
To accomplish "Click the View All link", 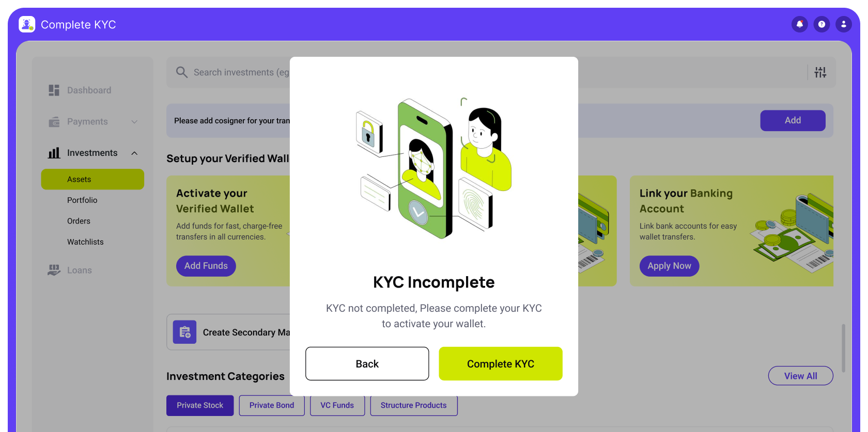I will point(800,376).
